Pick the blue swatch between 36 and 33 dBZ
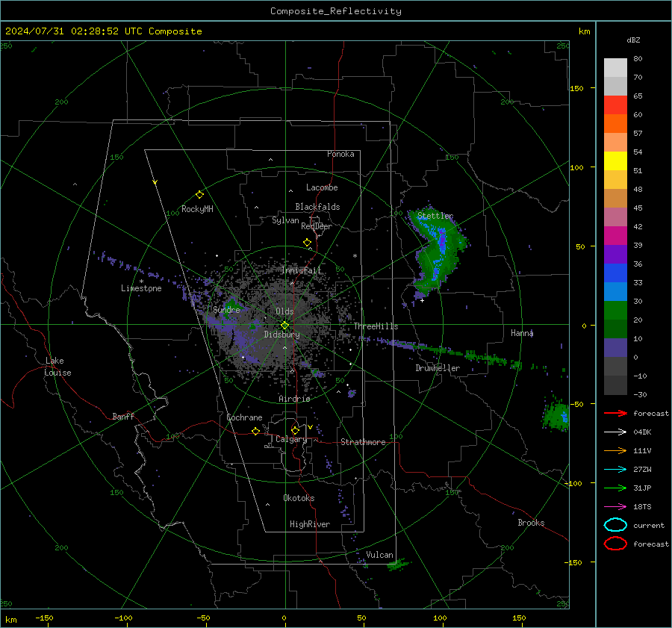Screen dimensions: 672x628 click(615, 273)
